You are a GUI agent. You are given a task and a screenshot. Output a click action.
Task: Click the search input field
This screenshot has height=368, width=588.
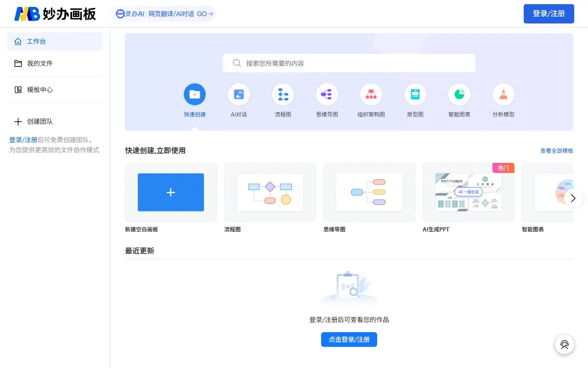[x=349, y=63]
